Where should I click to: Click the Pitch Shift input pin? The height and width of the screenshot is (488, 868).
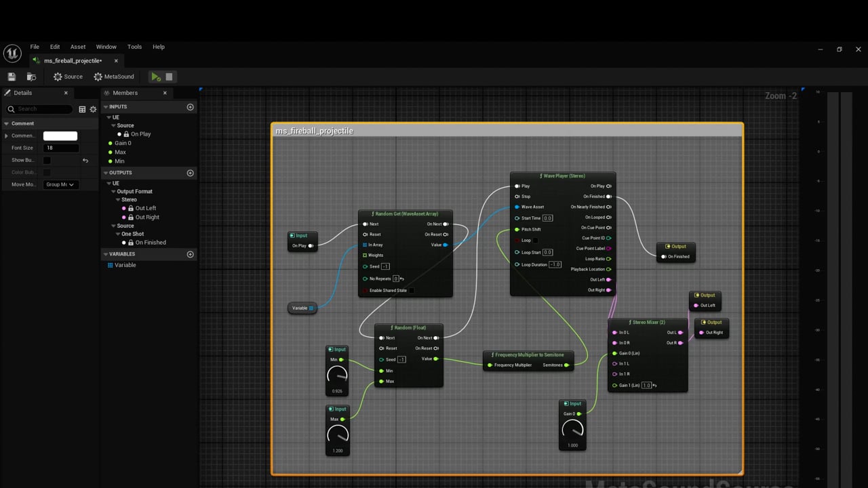[x=517, y=229]
